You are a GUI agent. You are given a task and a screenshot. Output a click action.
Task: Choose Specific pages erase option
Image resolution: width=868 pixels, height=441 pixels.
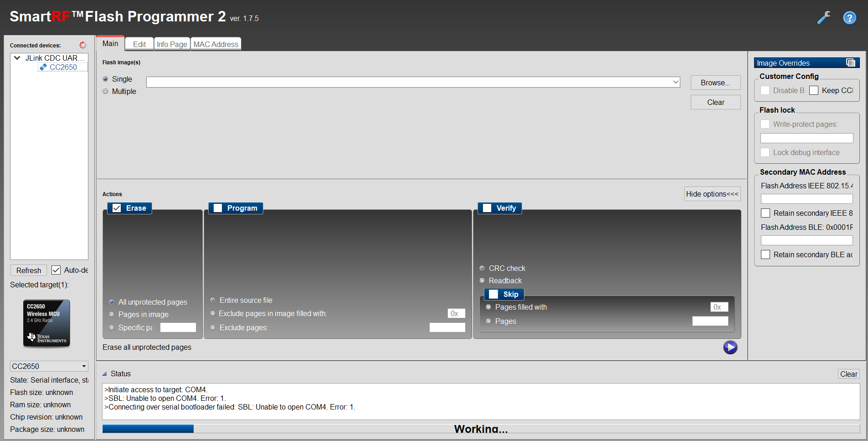(x=112, y=327)
